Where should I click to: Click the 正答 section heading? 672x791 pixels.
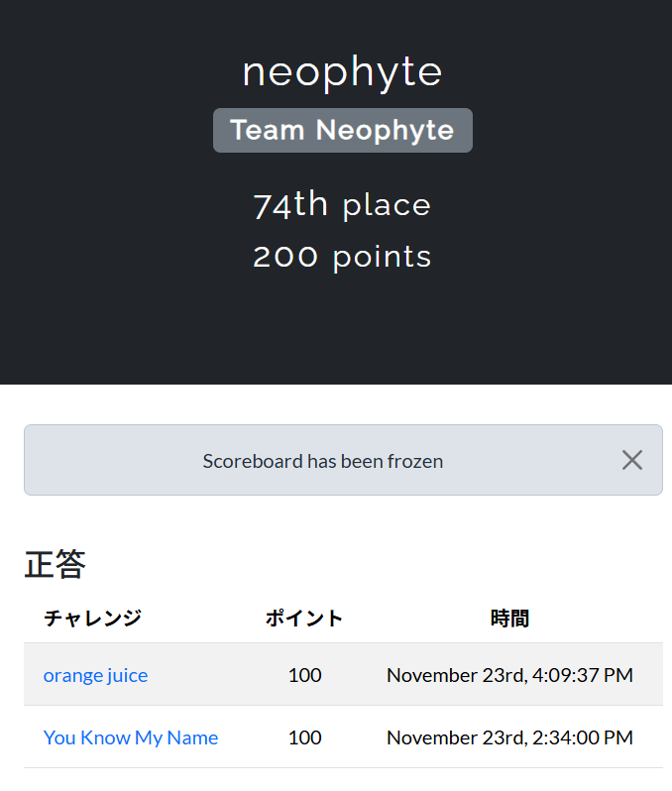pos(56,565)
